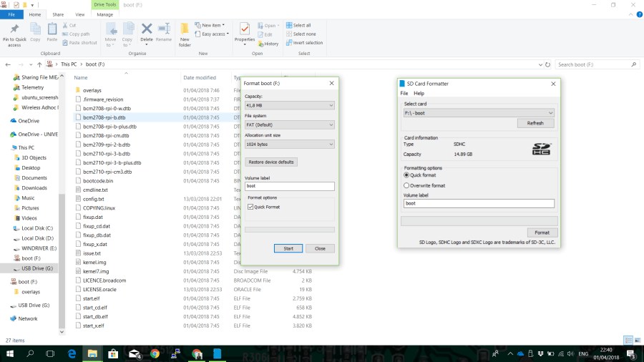The image size is (644, 362).
Task: Click the Paste icon in Clipboard group
Action: (x=52, y=30)
